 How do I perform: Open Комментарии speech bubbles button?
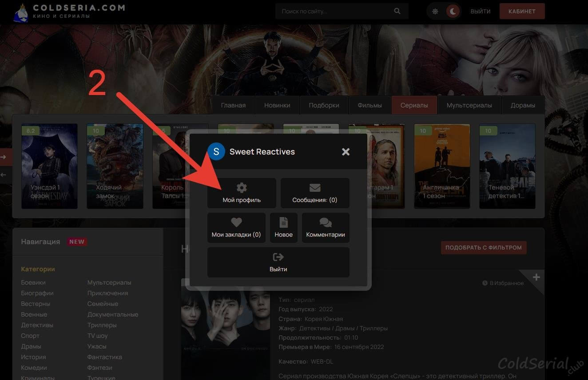pos(326,228)
